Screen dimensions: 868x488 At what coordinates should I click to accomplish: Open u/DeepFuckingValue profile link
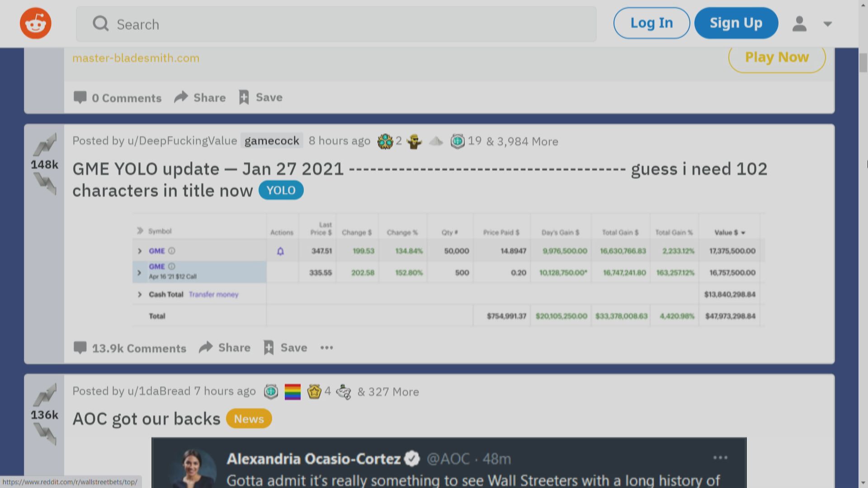pyautogui.click(x=182, y=141)
